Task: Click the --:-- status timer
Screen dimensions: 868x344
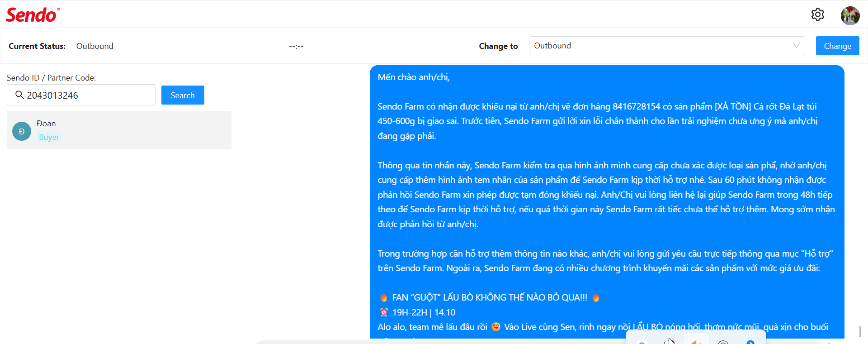Action: pos(296,46)
